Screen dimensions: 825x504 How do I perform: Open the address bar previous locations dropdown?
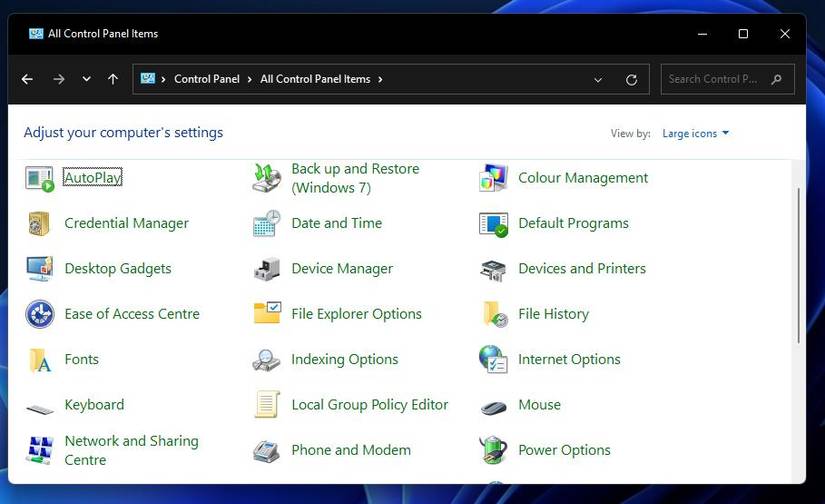pos(598,79)
